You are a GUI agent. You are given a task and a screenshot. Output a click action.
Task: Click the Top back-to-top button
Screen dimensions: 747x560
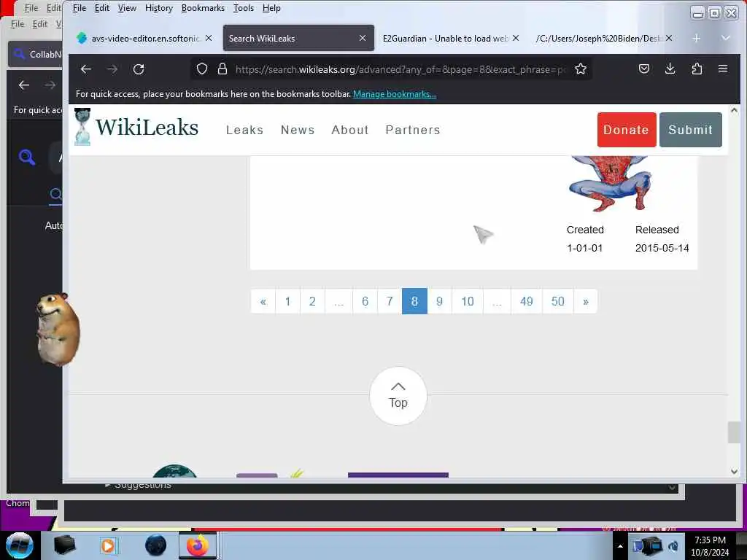click(398, 396)
